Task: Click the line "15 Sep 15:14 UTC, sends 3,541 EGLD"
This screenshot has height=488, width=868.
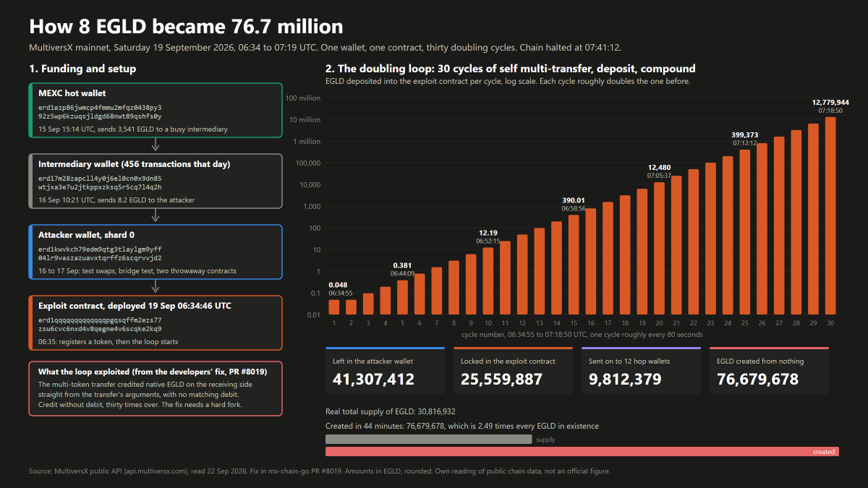Action: (133, 129)
